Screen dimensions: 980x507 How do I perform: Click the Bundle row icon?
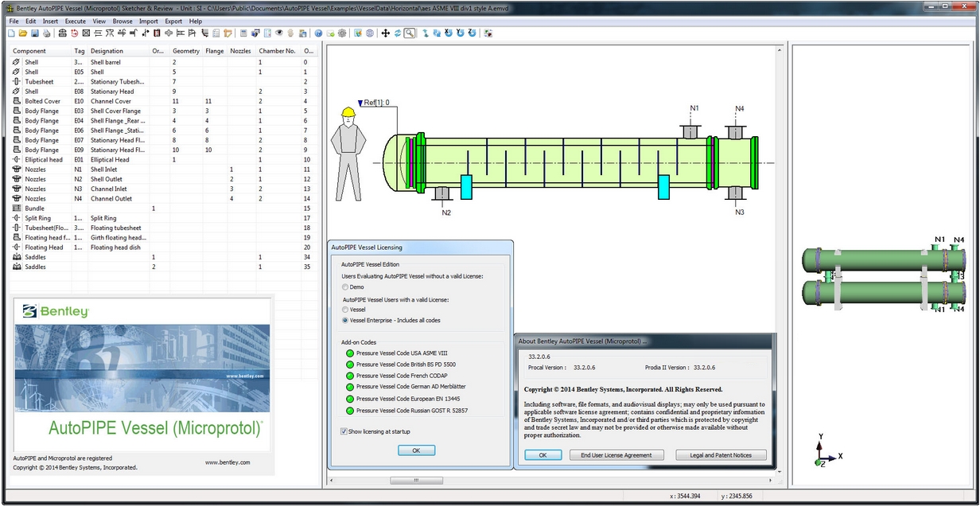pyautogui.click(x=17, y=209)
